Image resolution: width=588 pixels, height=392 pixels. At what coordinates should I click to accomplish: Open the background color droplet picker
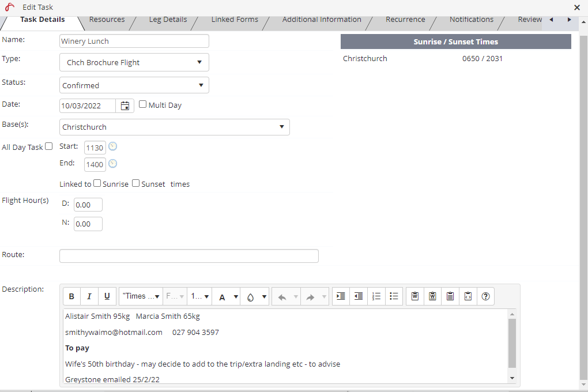(254, 297)
